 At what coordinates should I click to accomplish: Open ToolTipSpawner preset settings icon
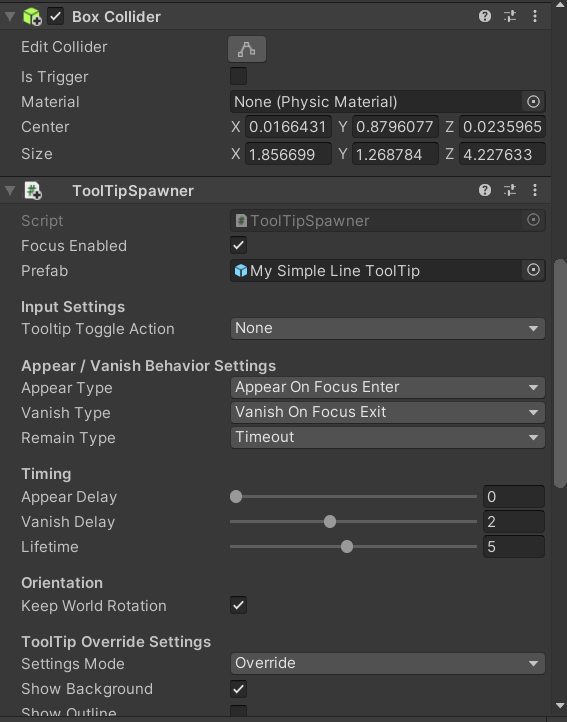click(x=510, y=190)
